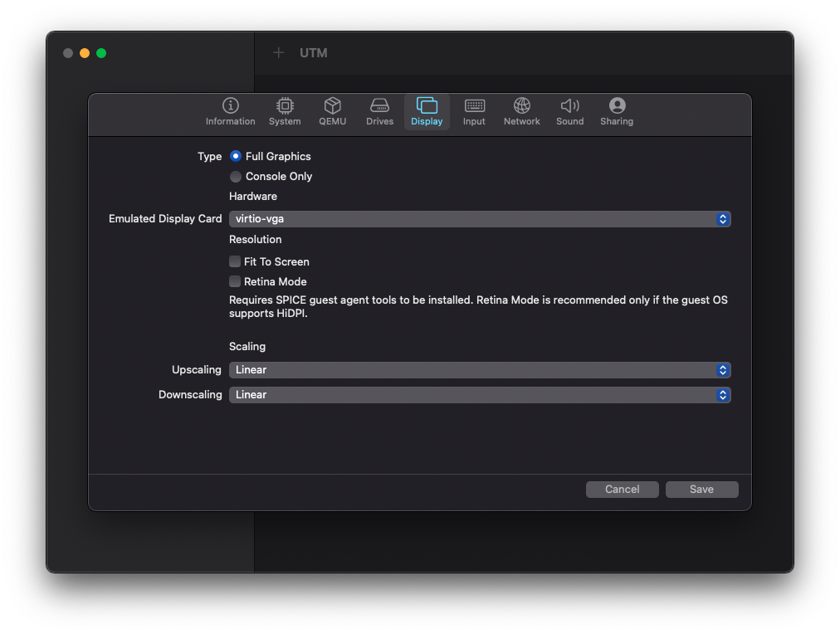Open the Drives settings tab

coord(379,112)
